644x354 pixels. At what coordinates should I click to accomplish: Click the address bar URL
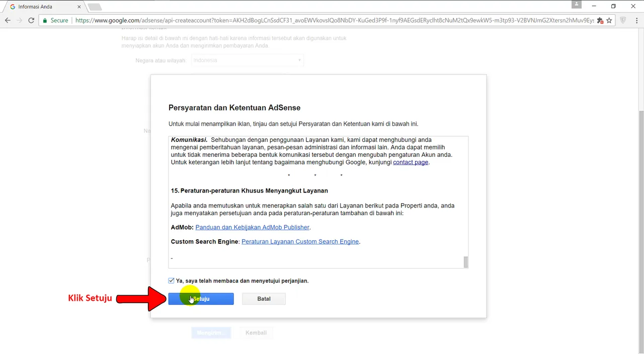[335, 21]
